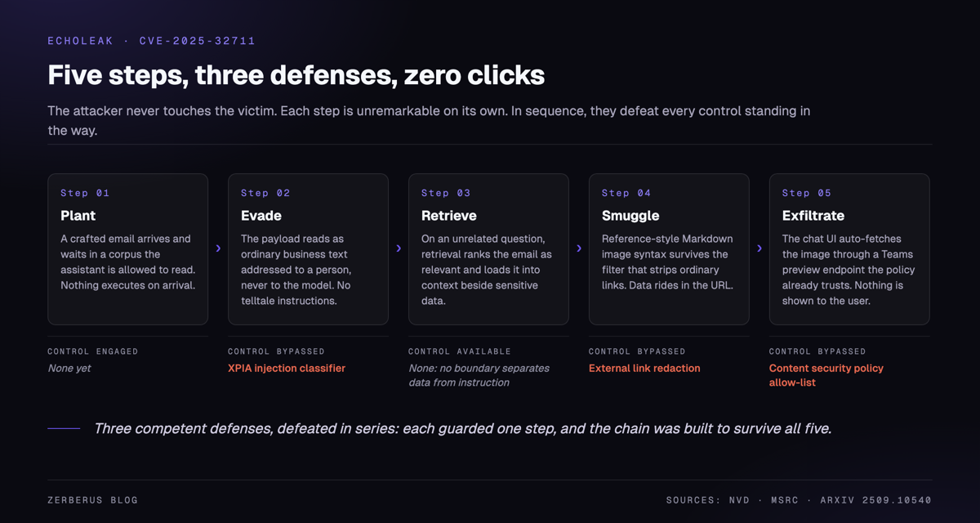Click the chevron between Smuggle and Exfiltrate

coord(759,248)
